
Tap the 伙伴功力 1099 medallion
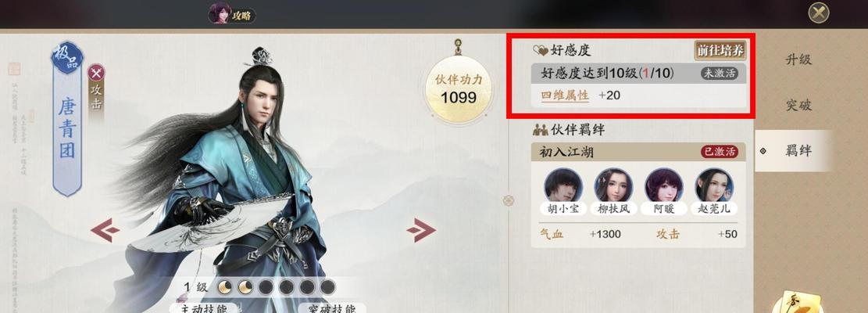(459, 90)
